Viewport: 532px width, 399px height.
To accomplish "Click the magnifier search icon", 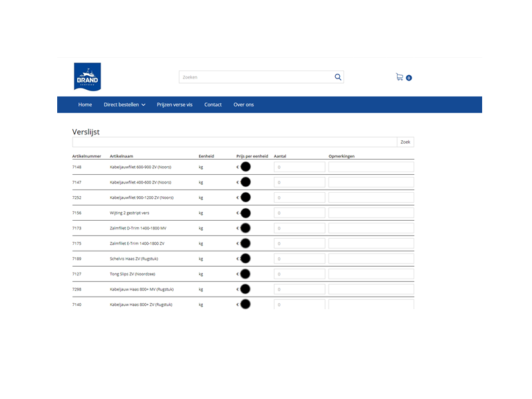I will click(338, 77).
